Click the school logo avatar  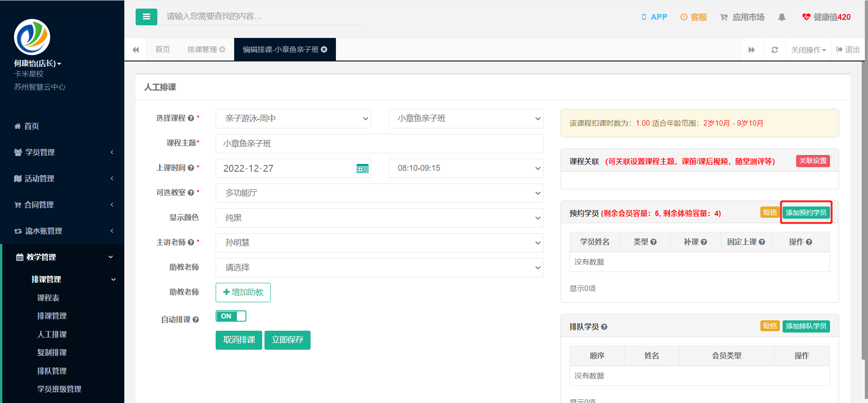click(x=32, y=37)
